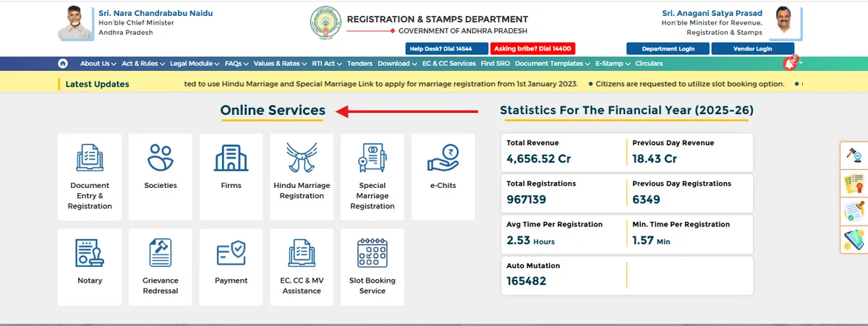
Task: Click the Vendor Login button
Action: (x=753, y=48)
